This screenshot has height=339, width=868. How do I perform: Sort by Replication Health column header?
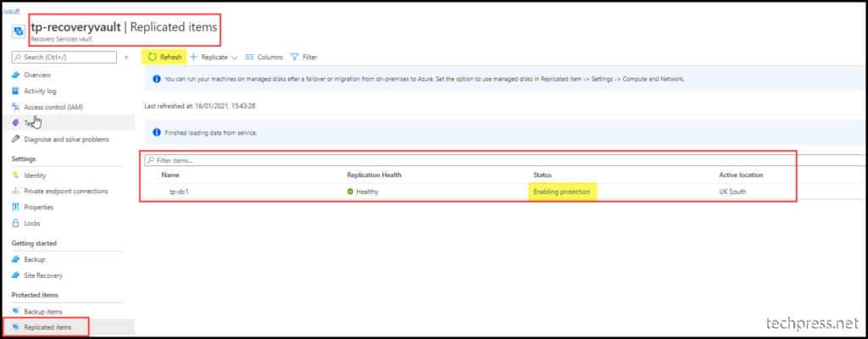pos(374,175)
